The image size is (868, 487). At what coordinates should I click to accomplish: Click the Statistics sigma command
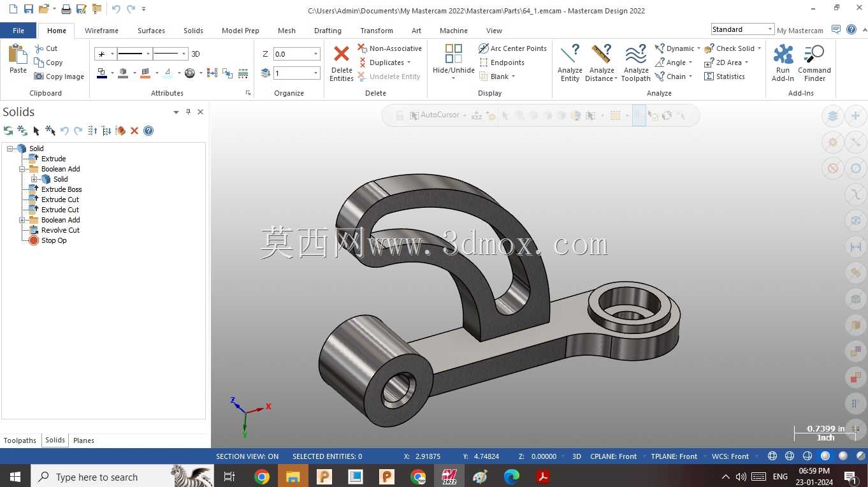point(725,76)
